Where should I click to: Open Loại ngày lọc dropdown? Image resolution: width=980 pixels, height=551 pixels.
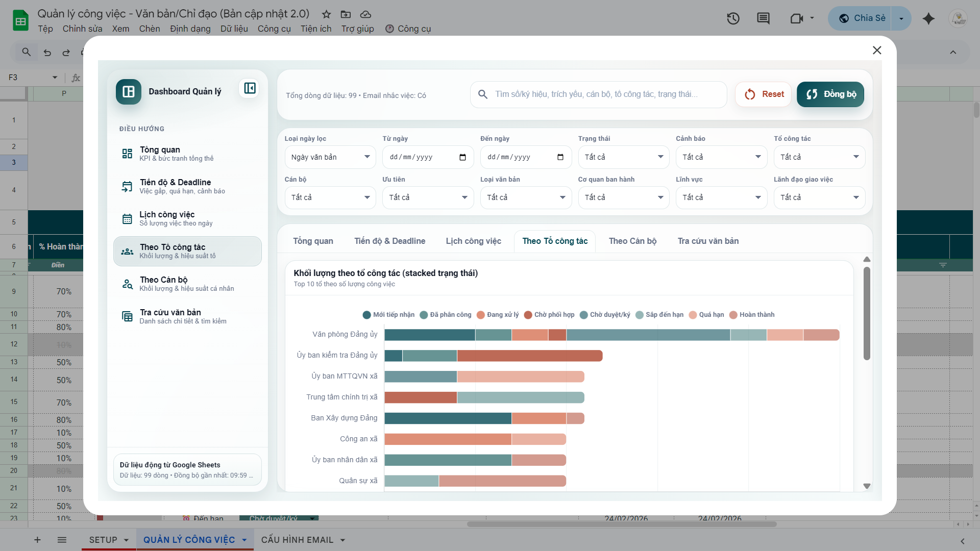point(330,157)
